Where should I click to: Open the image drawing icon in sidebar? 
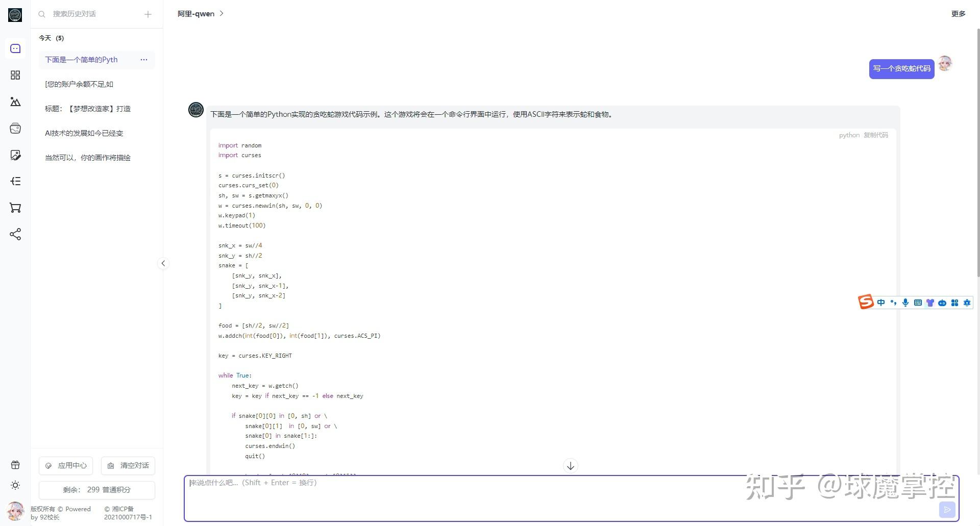tap(15, 102)
